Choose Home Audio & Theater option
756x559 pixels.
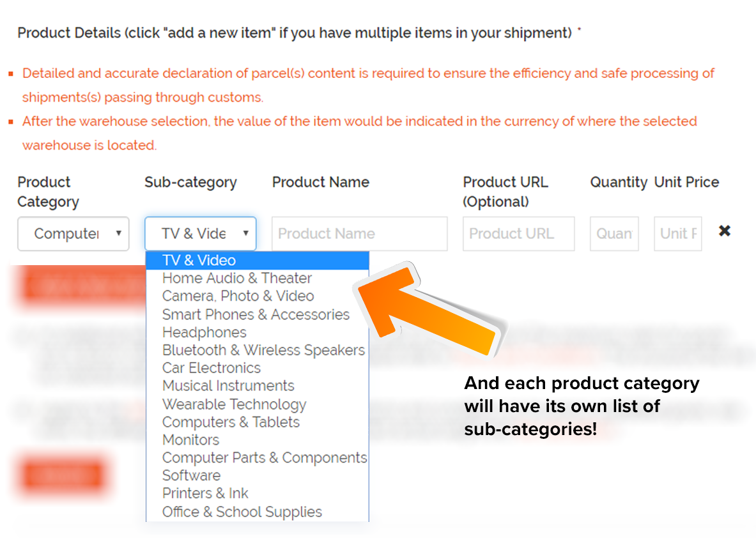pos(258,278)
